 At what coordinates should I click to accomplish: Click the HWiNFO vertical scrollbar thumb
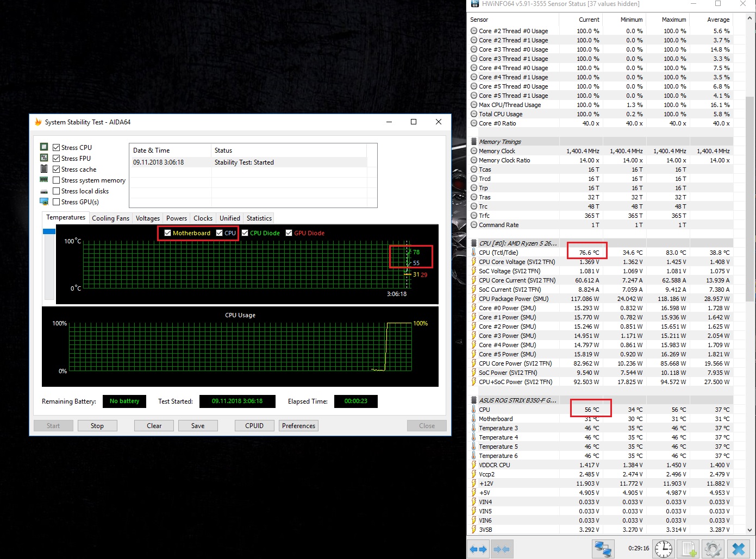750,198
